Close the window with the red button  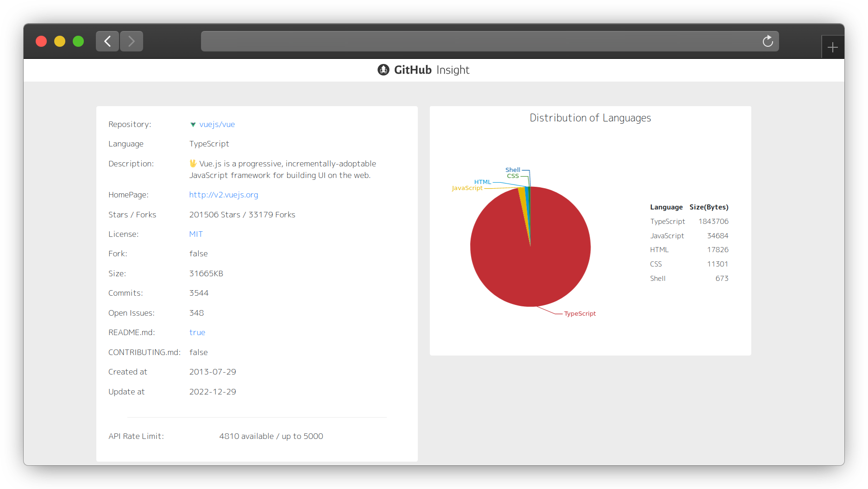pos(41,41)
